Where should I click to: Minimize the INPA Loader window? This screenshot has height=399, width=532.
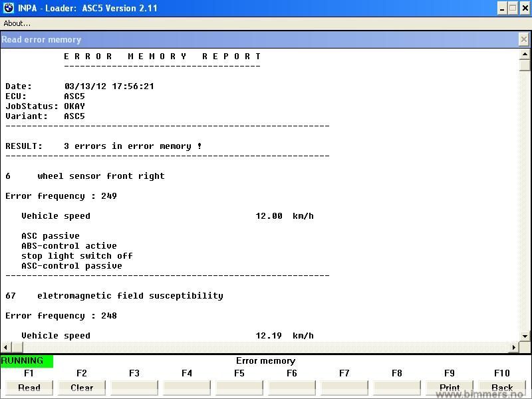click(502, 8)
